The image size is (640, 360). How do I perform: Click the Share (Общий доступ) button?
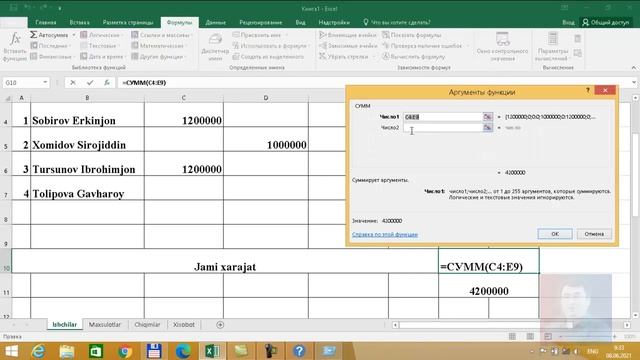tap(606, 22)
